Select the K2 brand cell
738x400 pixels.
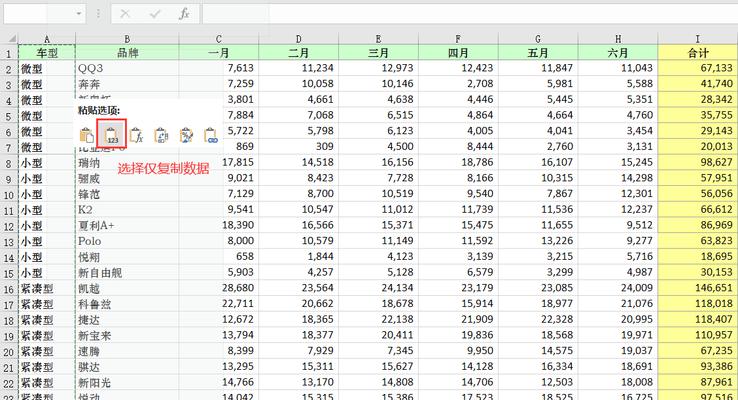[127, 210]
